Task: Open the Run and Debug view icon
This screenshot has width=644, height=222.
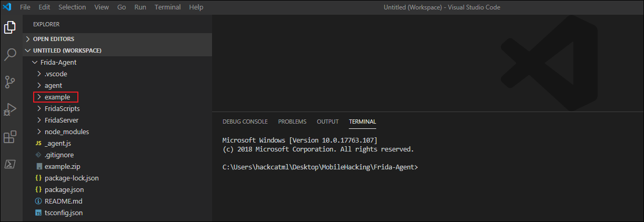Action: pos(10,109)
